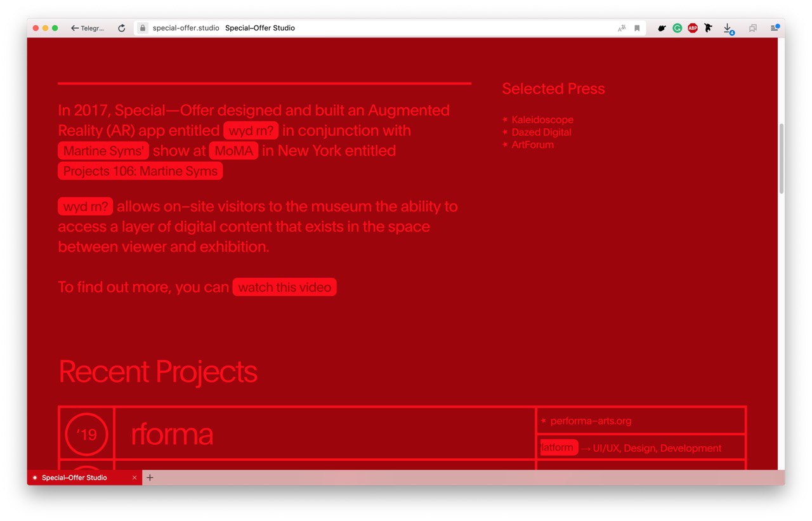
Task: Click the partially hidden 'latform' tag
Action: [x=558, y=447]
